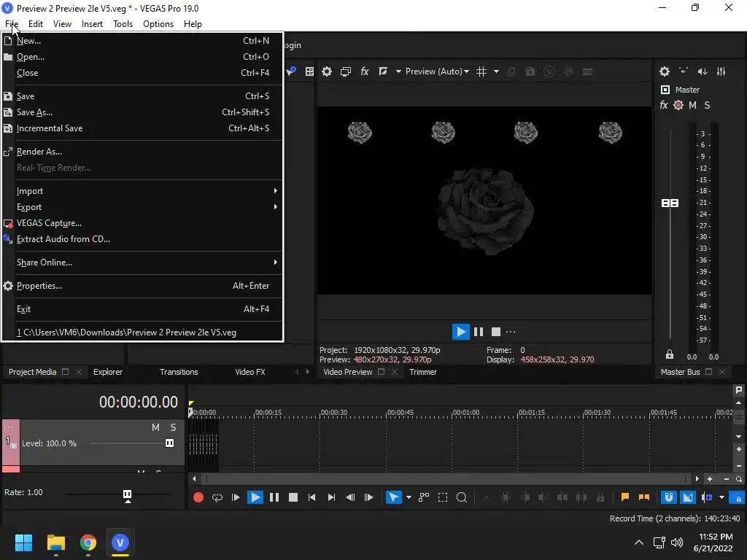Select Normal Edit tool arrow
This screenshot has width=747, height=560.
(393, 497)
